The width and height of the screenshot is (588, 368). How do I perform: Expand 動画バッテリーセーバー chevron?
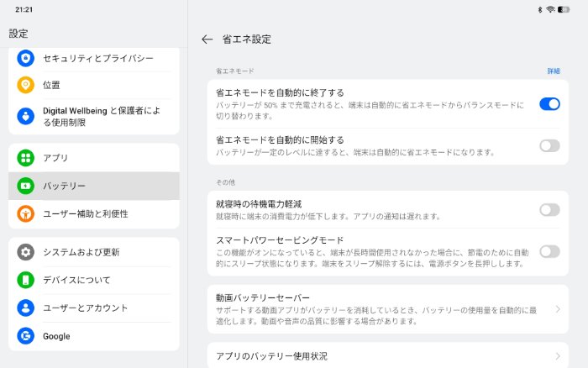(x=558, y=309)
